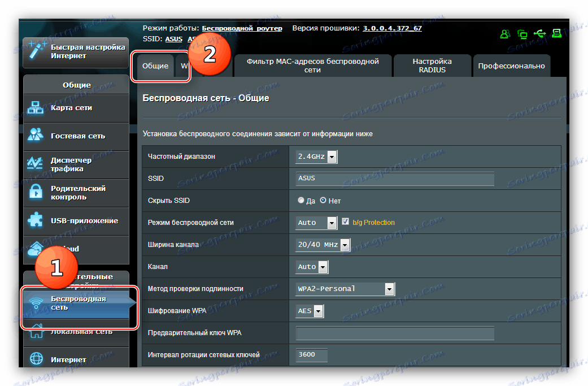The width and height of the screenshot is (588, 386).
Task: Click the Метод проверки подлинности label
Action: coord(195,289)
